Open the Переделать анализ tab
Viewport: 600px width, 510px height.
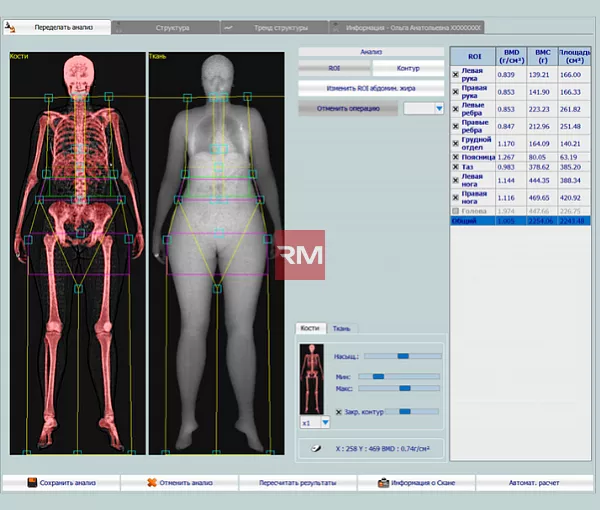coord(57,28)
